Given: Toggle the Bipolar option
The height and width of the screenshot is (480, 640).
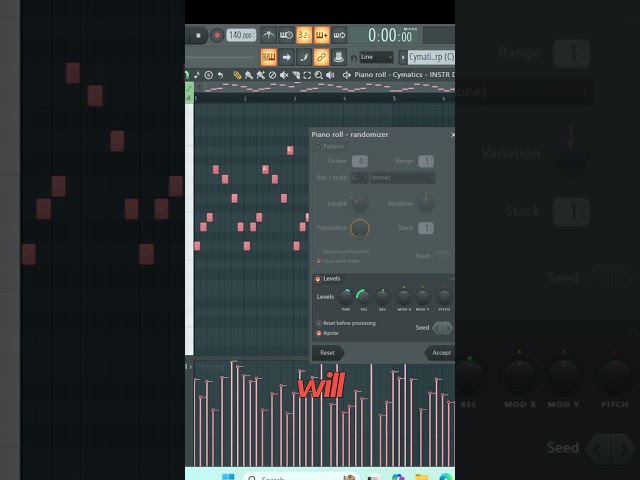Looking at the screenshot, I should tap(319, 333).
